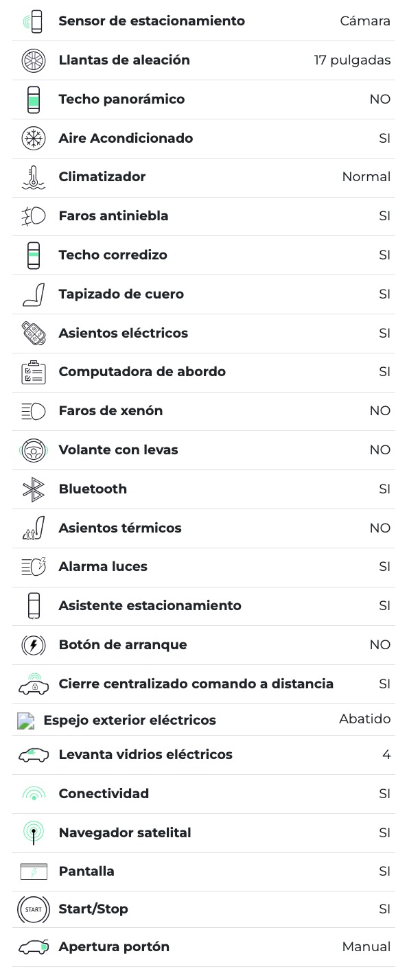Click the Start/Stop circular icon
The height and width of the screenshot is (980, 420).
pyautogui.click(x=33, y=909)
